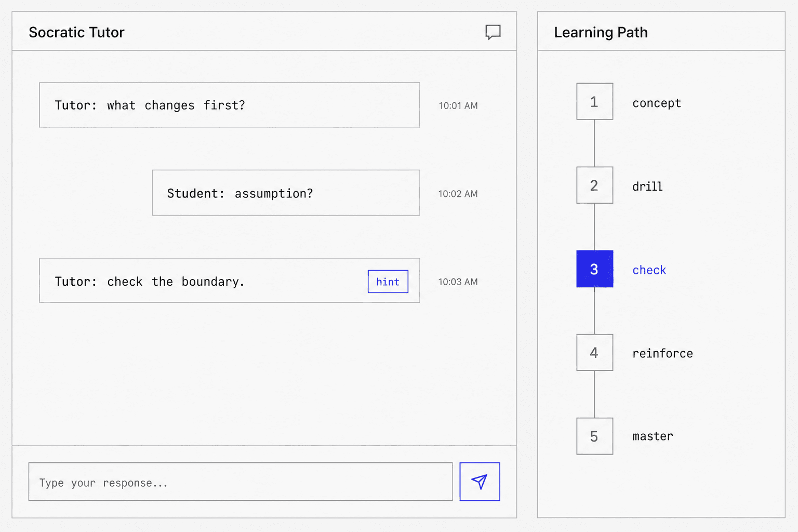Viewport: 798px width, 532px height.
Task: Click the 10:01 AM timestamp
Action: [458, 105]
